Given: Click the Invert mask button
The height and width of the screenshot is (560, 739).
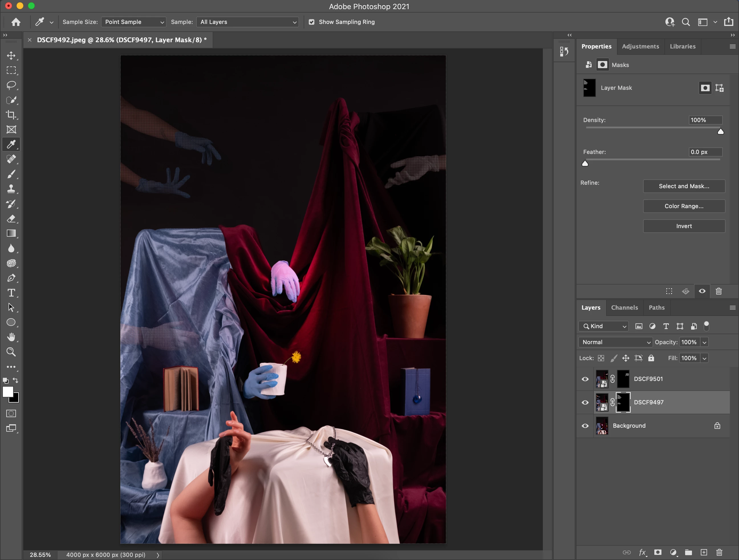Looking at the screenshot, I should [x=683, y=226].
